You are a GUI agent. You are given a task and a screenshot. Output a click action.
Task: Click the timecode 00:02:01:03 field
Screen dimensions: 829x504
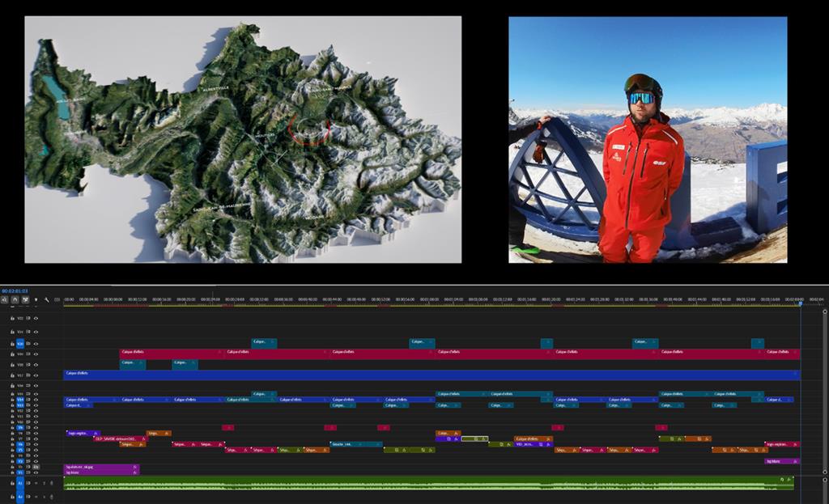tap(15, 290)
